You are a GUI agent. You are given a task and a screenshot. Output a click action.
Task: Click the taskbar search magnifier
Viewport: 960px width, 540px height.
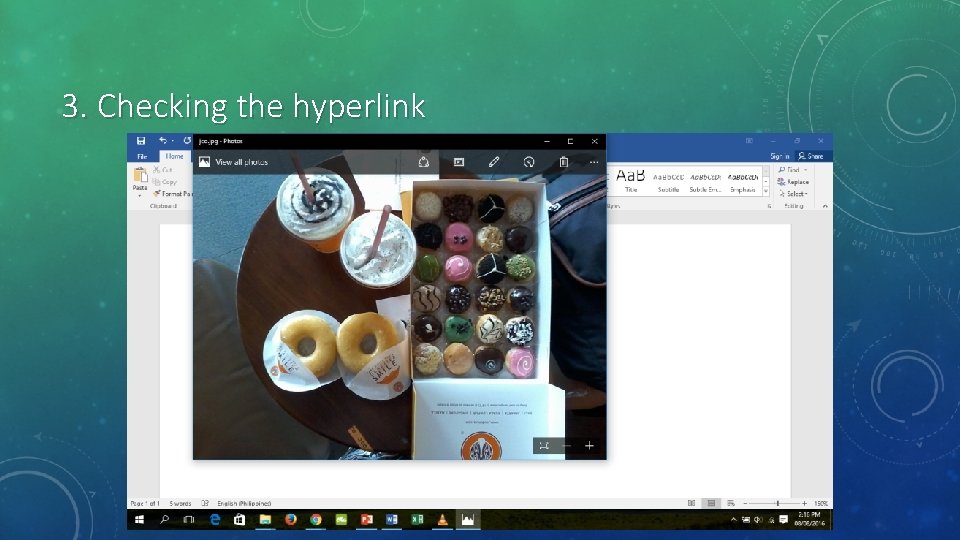point(164,520)
